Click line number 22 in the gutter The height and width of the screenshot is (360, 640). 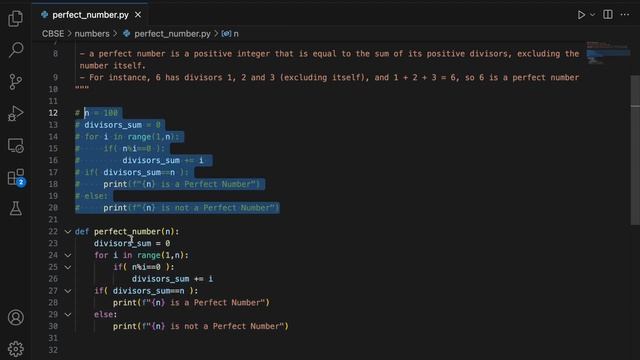(x=53, y=232)
